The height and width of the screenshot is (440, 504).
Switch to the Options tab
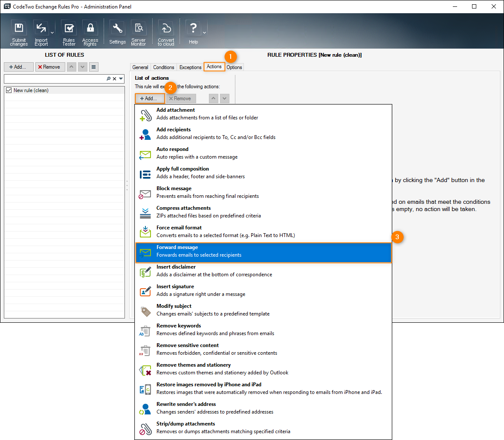[234, 67]
